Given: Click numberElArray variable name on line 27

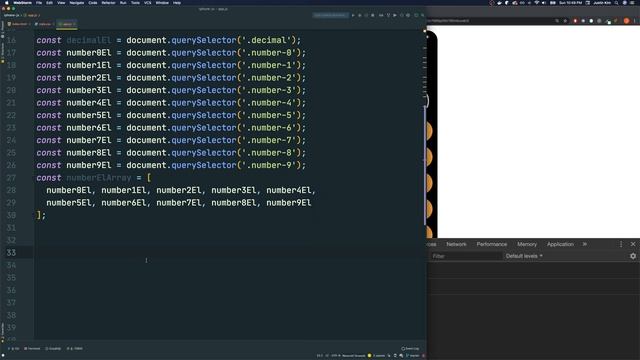Looking at the screenshot, I should coord(99,178).
